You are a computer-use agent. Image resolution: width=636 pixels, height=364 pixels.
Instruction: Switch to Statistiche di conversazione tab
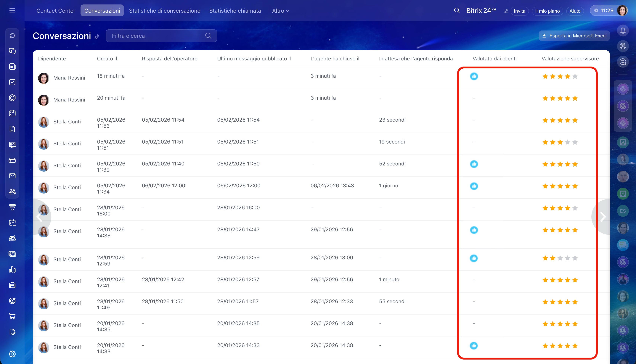pyautogui.click(x=165, y=11)
